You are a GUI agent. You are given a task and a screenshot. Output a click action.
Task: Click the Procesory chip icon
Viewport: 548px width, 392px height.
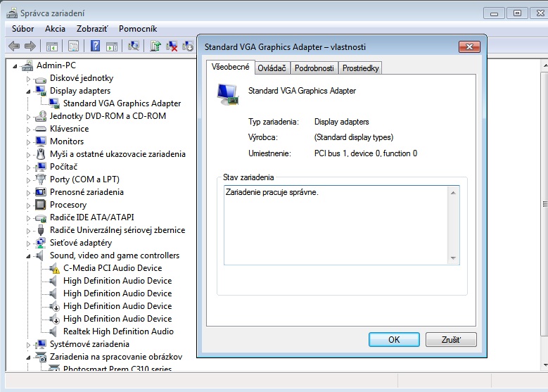[x=41, y=205]
